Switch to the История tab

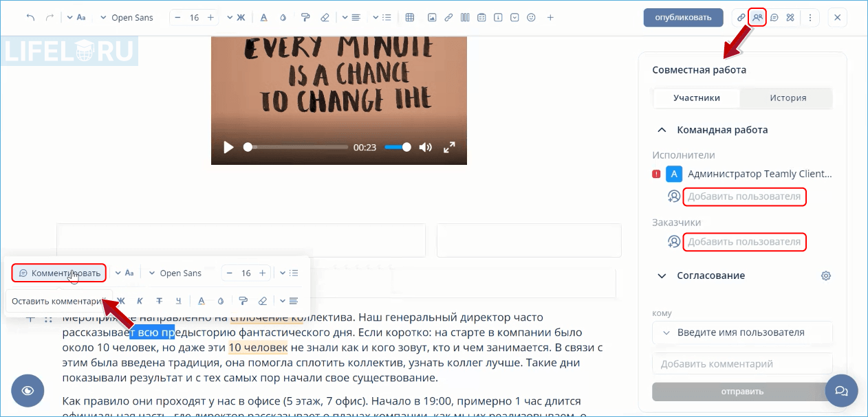coord(787,98)
